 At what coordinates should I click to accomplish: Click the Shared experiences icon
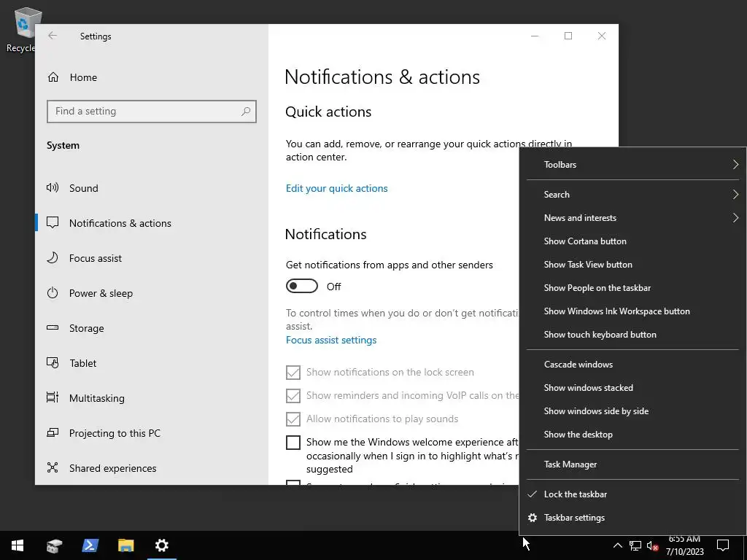click(53, 467)
